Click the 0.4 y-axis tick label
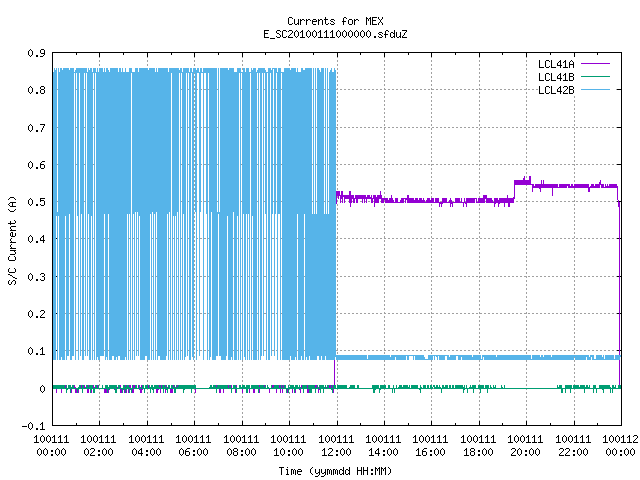640x480 pixels. [x=36, y=239]
